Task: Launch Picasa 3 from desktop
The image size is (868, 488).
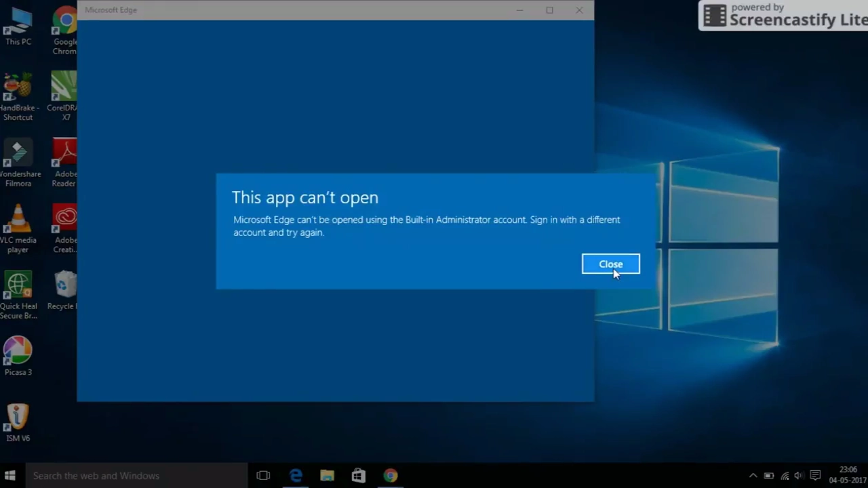Action: point(18,357)
